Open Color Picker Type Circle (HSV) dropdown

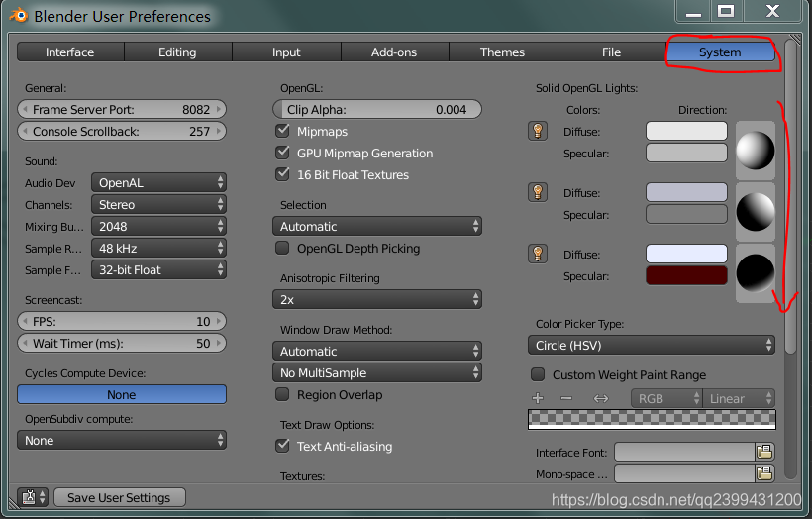(652, 345)
